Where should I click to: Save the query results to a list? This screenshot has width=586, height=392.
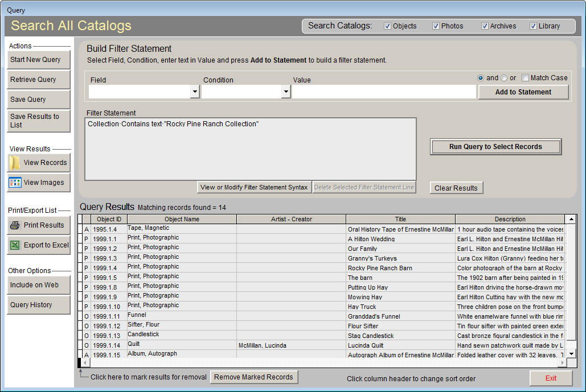coord(38,121)
